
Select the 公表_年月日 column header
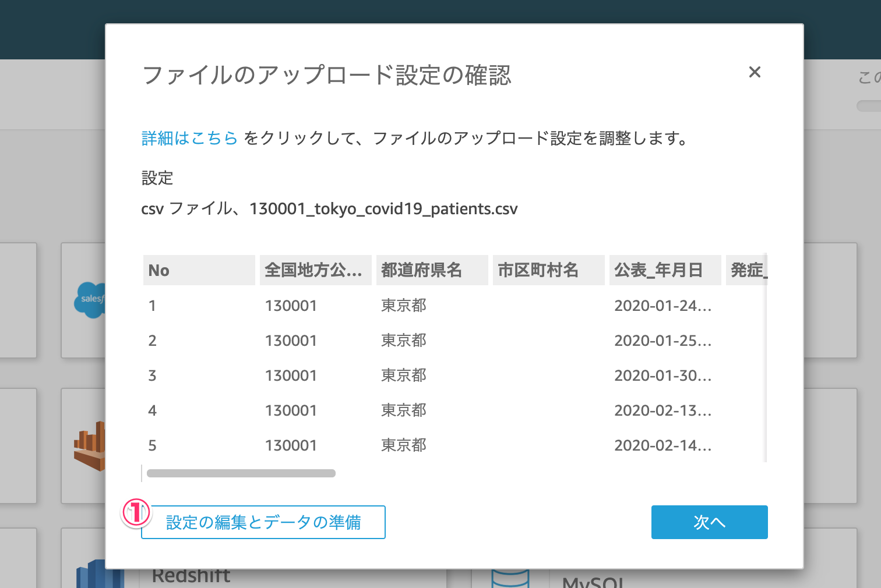coord(665,270)
